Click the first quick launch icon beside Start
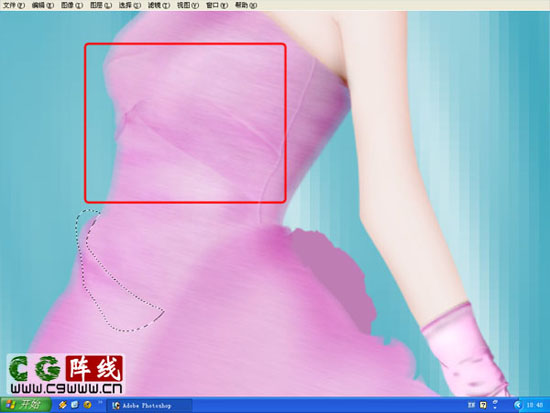Screen dimensions: 550x413 coord(63,405)
